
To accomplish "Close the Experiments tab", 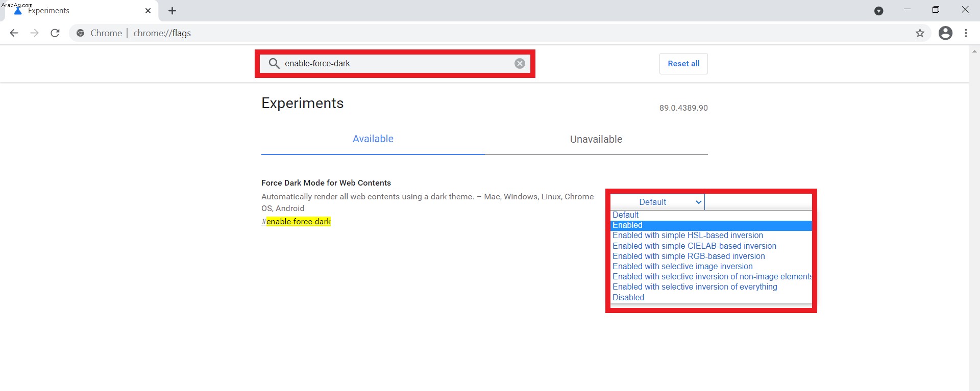I will coord(148,11).
